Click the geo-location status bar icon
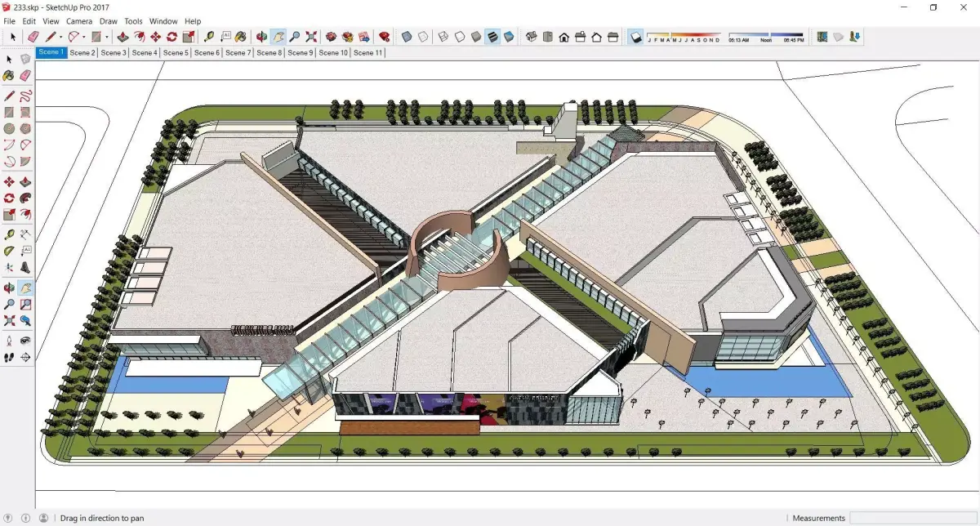Screen dimensions: 980x526 [x=8, y=518]
